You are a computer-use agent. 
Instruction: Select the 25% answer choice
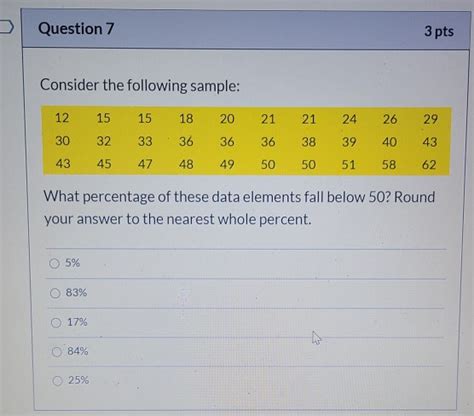click(x=57, y=381)
